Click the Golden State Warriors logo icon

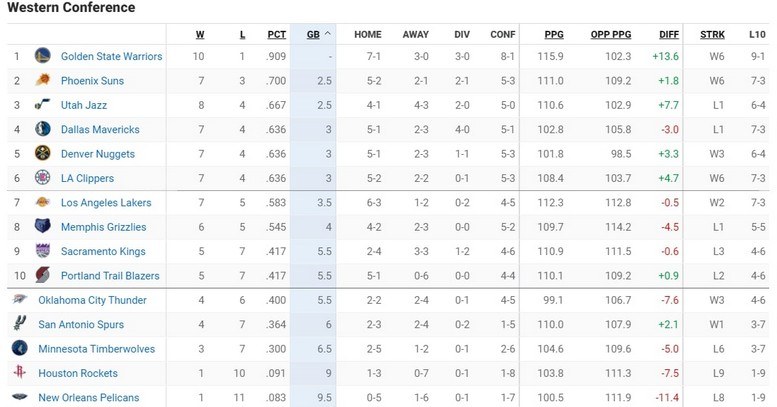[43, 56]
